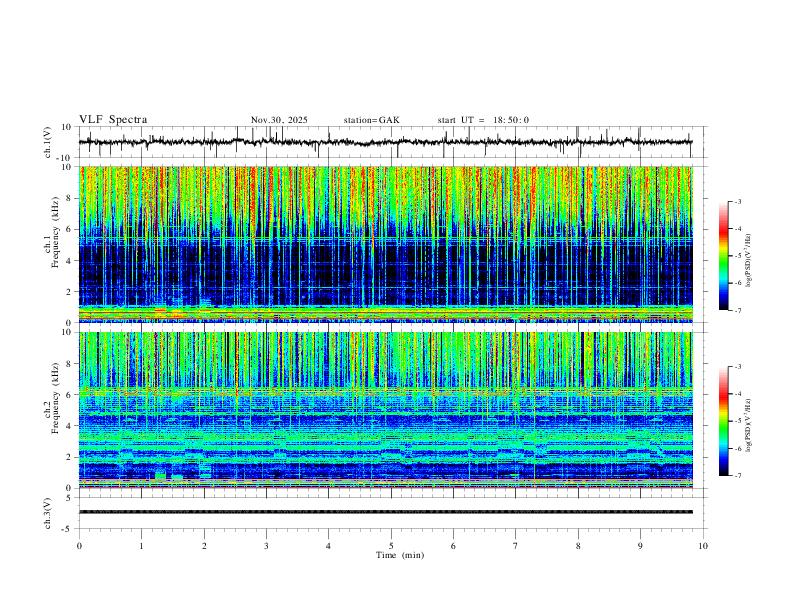Click the "-3" tick on ch.1 color scale

click(738, 201)
